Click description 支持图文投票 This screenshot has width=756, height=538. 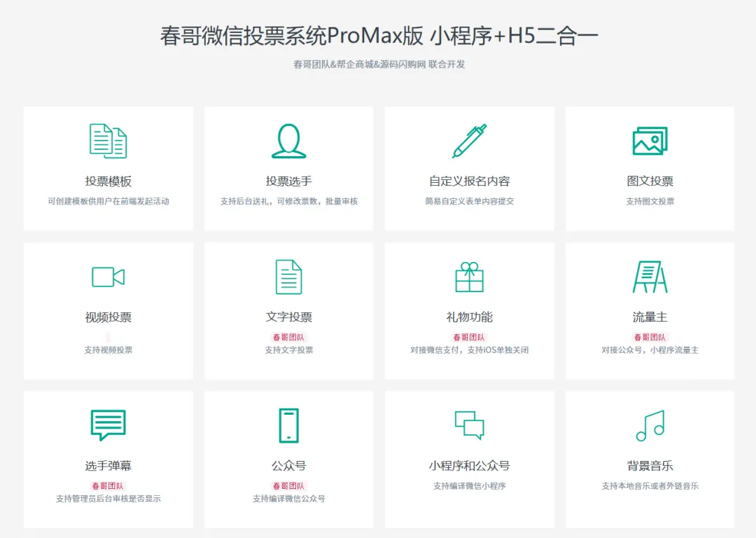pos(650,201)
